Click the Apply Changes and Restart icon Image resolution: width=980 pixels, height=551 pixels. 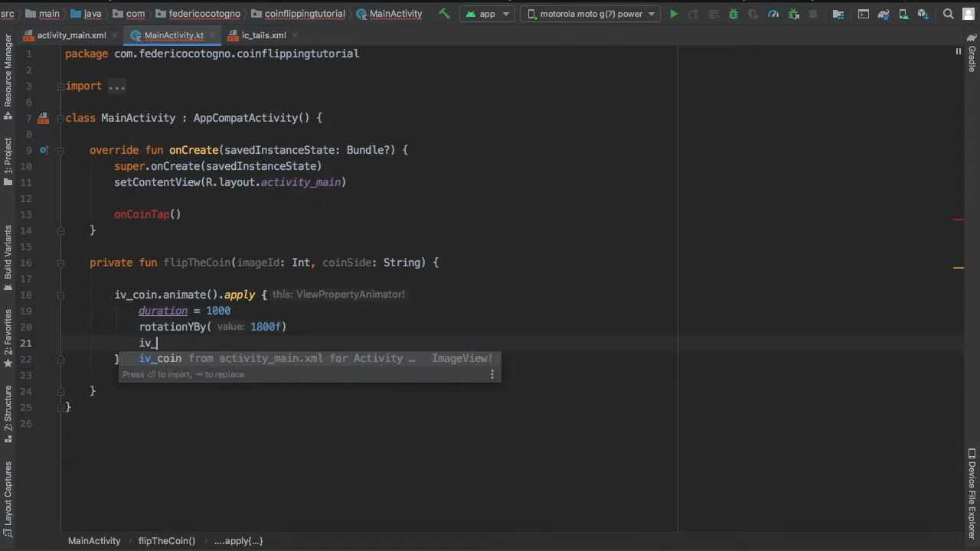694,14
